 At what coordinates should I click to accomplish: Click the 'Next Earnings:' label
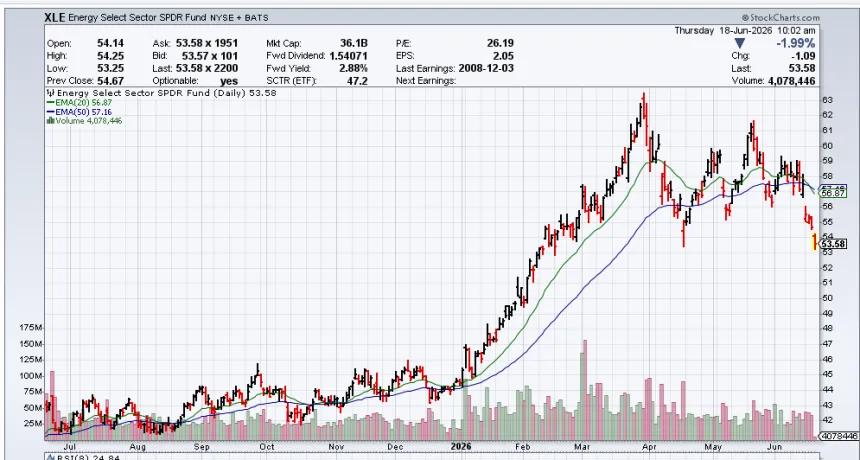426,81
